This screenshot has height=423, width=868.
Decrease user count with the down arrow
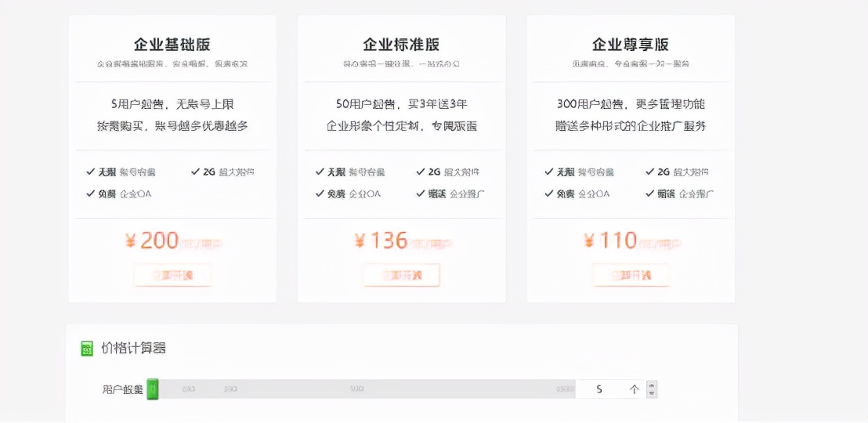coord(652,393)
